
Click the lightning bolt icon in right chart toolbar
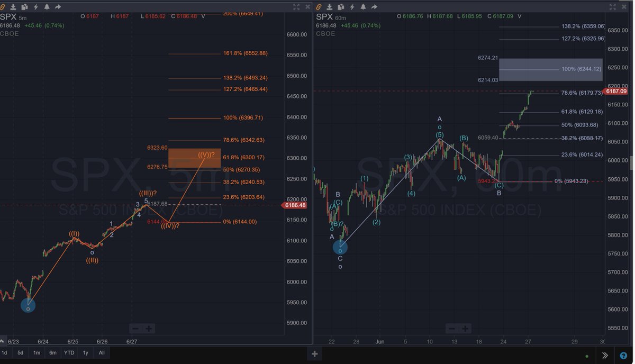[352, 7]
